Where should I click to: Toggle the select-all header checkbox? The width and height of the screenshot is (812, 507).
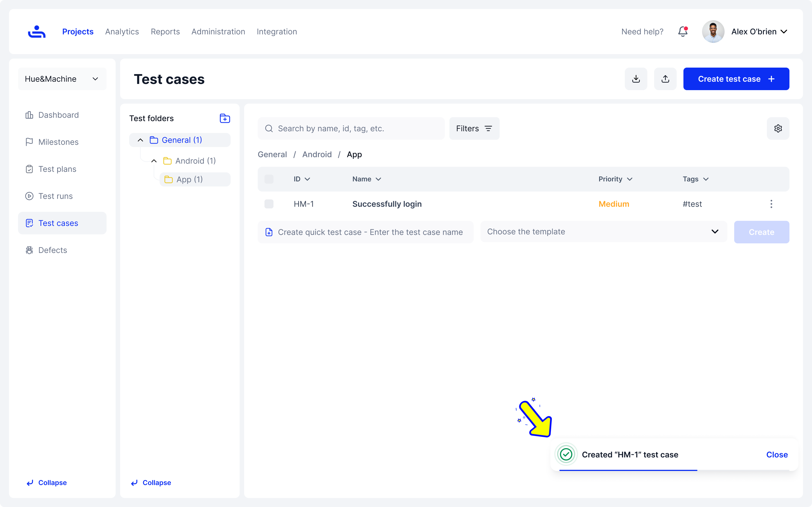click(x=269, y=179)
